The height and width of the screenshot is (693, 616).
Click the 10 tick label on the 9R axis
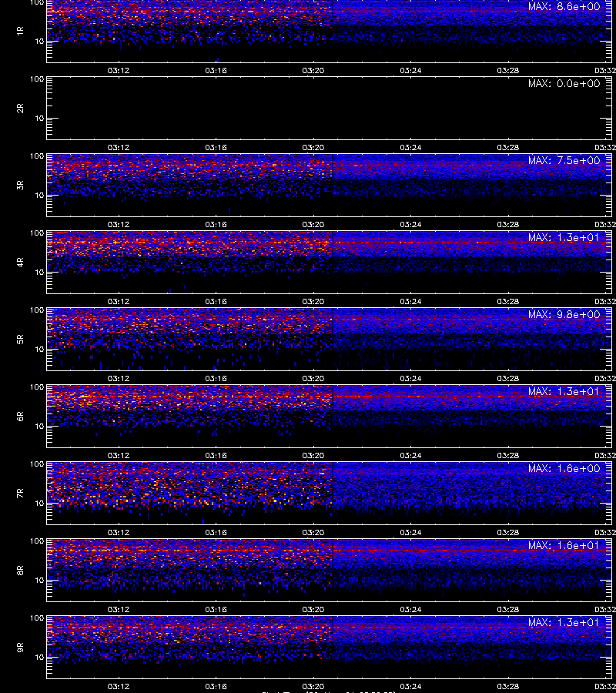coord(39,658)
